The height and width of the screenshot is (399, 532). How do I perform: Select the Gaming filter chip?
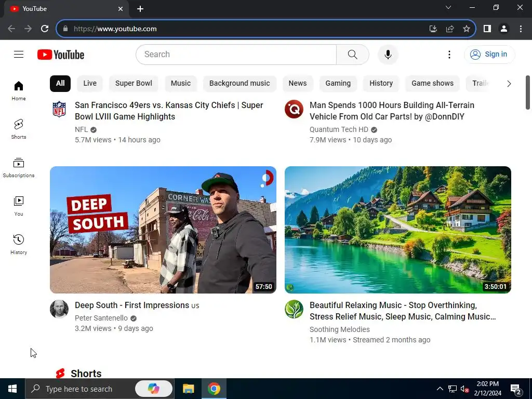point(338,84)
